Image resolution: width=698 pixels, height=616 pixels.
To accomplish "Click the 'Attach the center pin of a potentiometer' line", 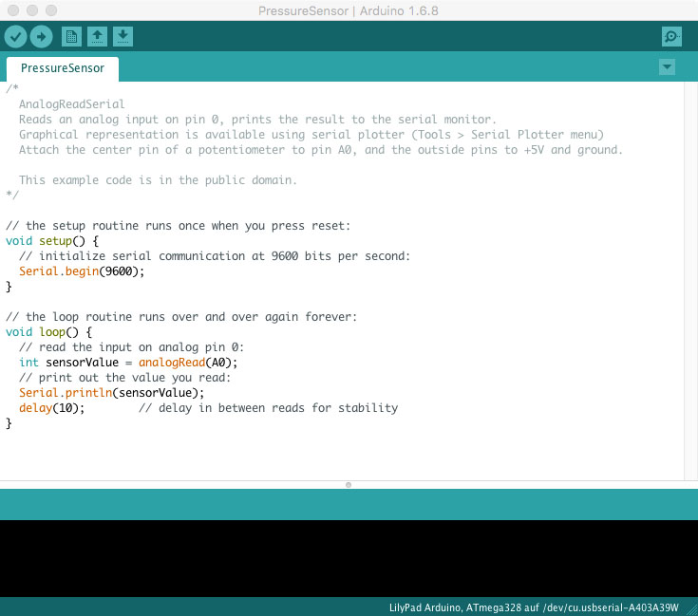I will pos(321,150).
